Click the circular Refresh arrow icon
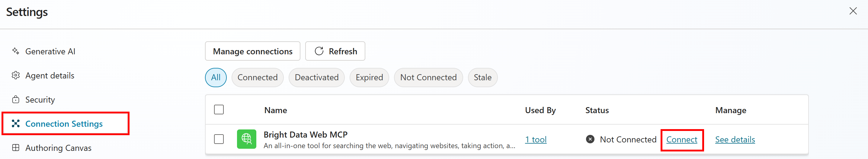 319,51
